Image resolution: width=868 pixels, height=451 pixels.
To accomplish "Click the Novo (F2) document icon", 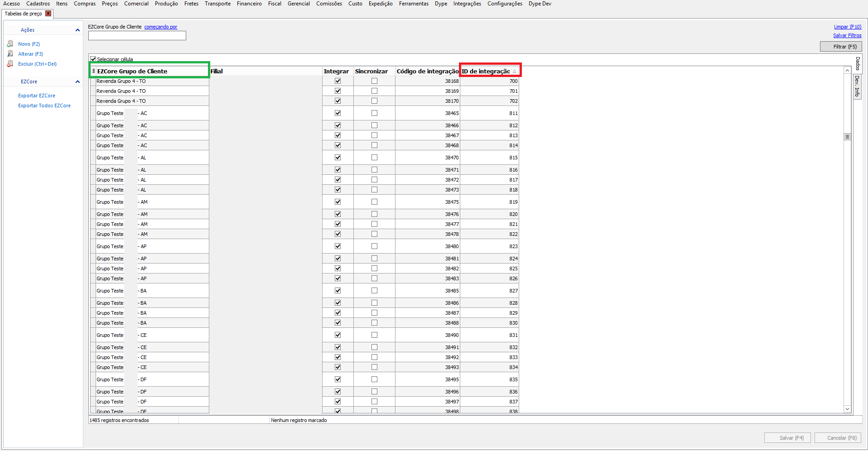I will point(10,44).
